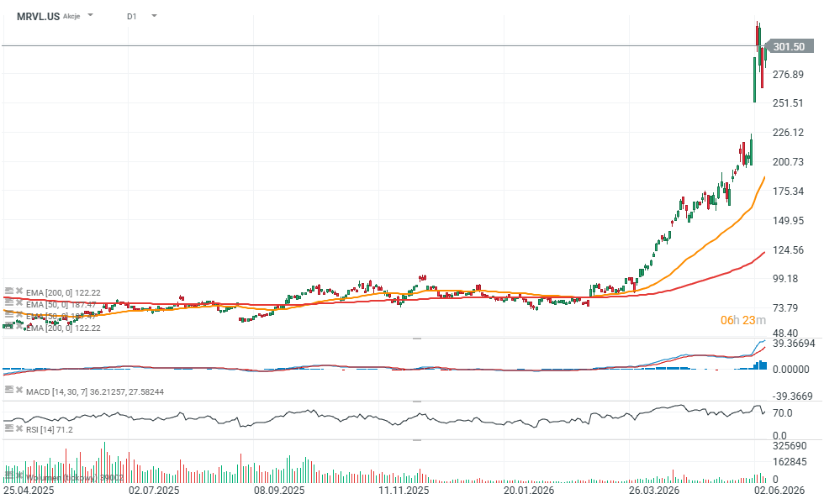Grab the divider handle above MACD panel
This screenshot has width=824, height=504.
[417, 339]
